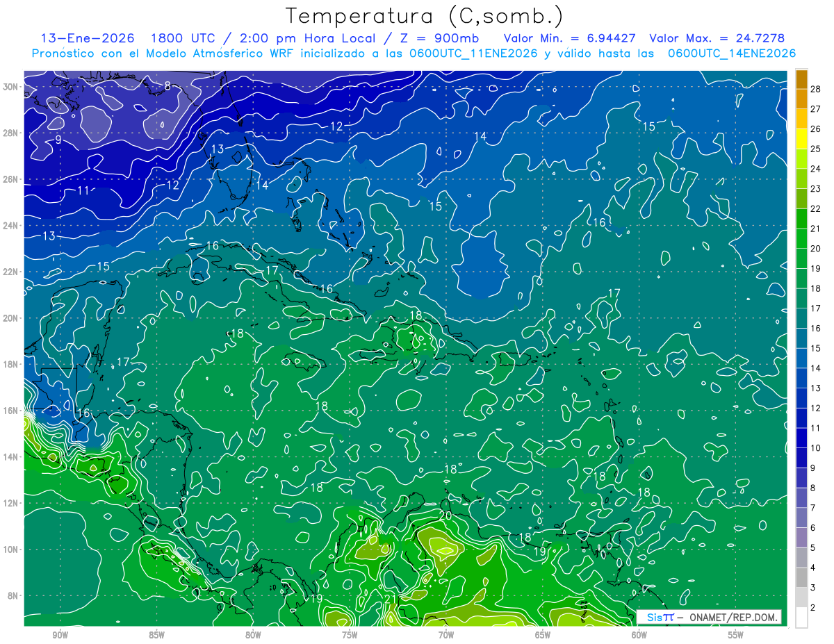This screenshot has height=644, width=834.
Task: Select the yellow swatch between legend 25 and 26
Action: tap(802, 139)
